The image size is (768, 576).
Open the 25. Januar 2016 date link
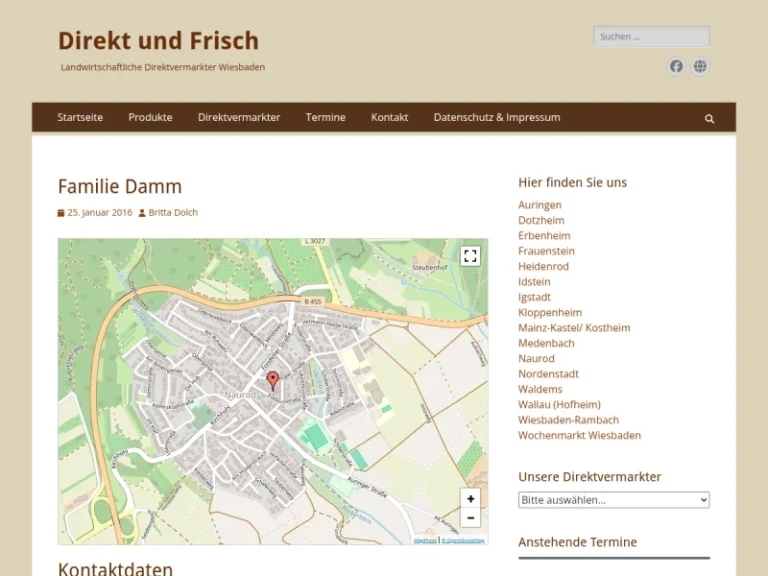coord(100,213)
